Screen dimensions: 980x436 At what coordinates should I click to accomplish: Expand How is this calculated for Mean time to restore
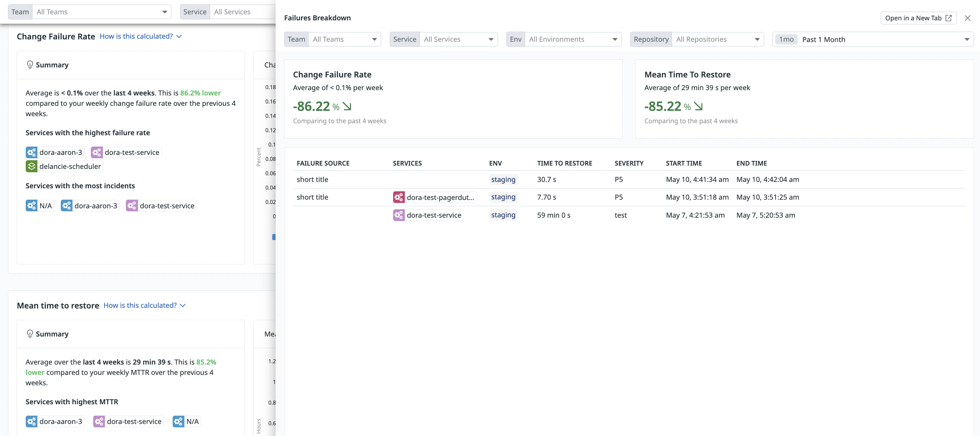coord(144,305)
